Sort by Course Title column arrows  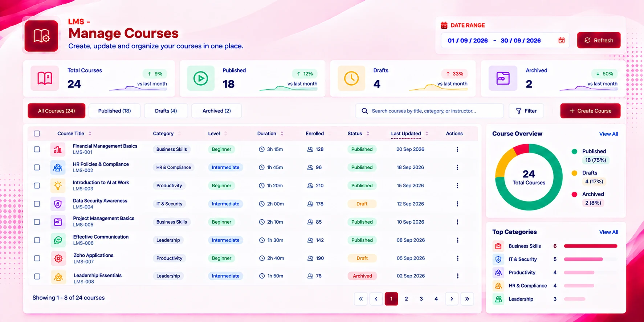tap(90, 134)
